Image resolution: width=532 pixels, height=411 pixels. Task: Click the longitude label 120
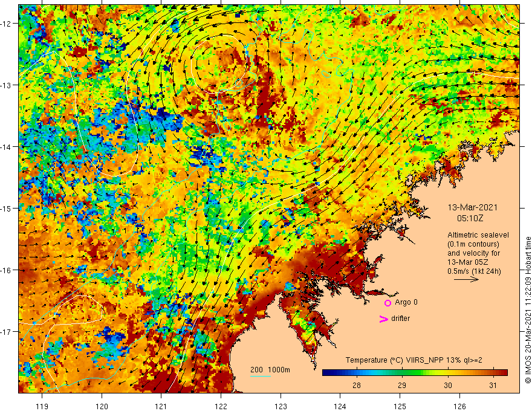pyautogui.click(x=102, y=406)
